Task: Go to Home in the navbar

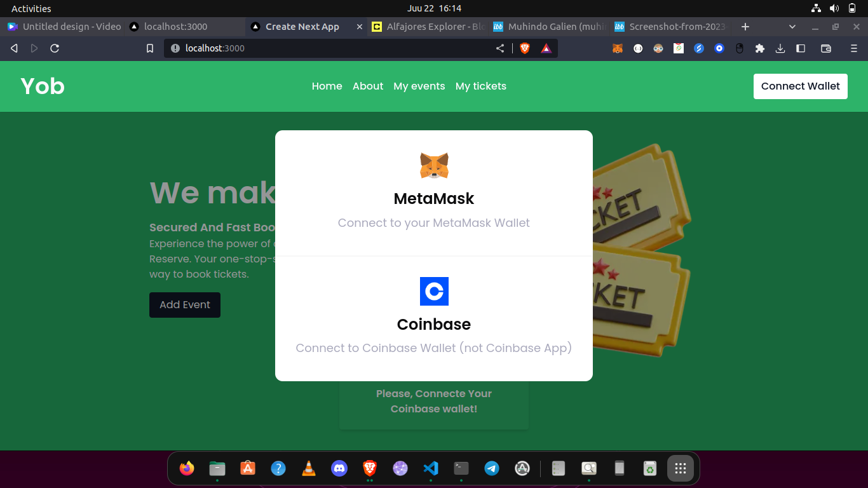Action: click(x=327, y=86)
